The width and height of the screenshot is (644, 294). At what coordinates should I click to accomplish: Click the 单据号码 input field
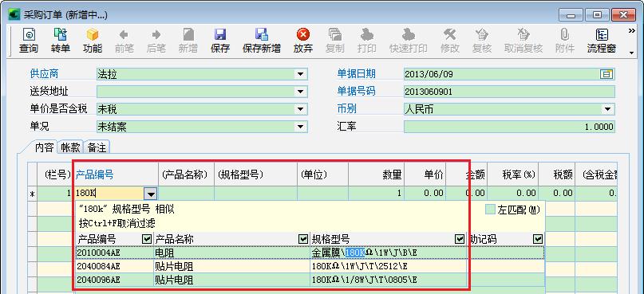click(509, 92)
